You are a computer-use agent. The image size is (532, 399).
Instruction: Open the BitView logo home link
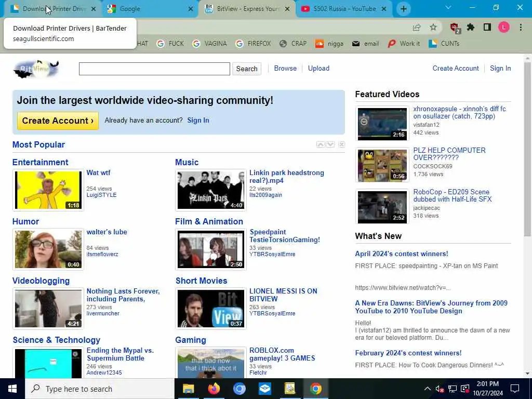pyautogui.click(x=36, y=69)
